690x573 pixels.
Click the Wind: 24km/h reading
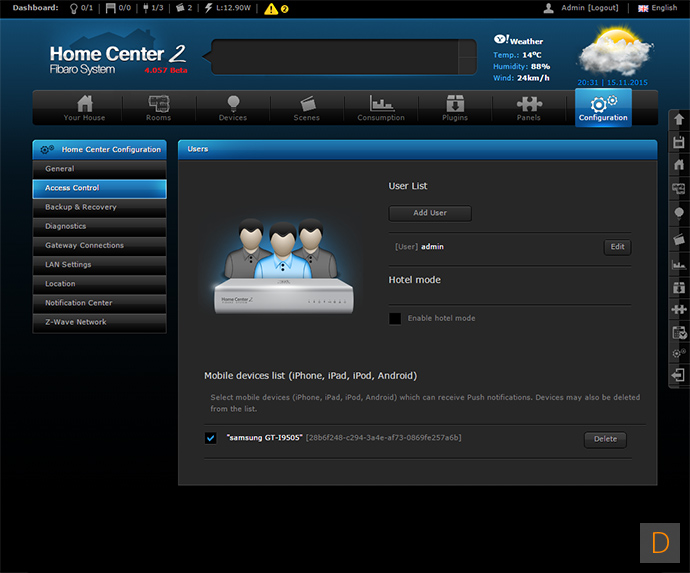pyautogui.click(x=521, y=78)
